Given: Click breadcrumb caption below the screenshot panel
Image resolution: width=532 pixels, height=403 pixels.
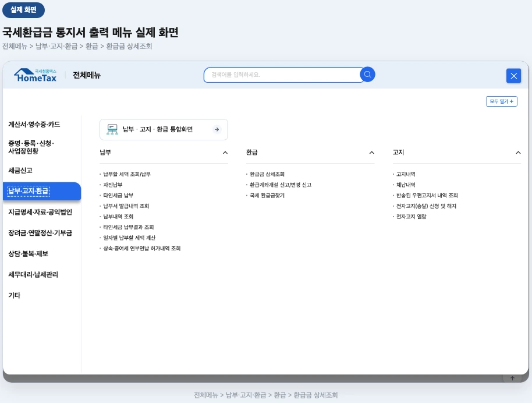Looking at the screenshot, I should [265, 395].
